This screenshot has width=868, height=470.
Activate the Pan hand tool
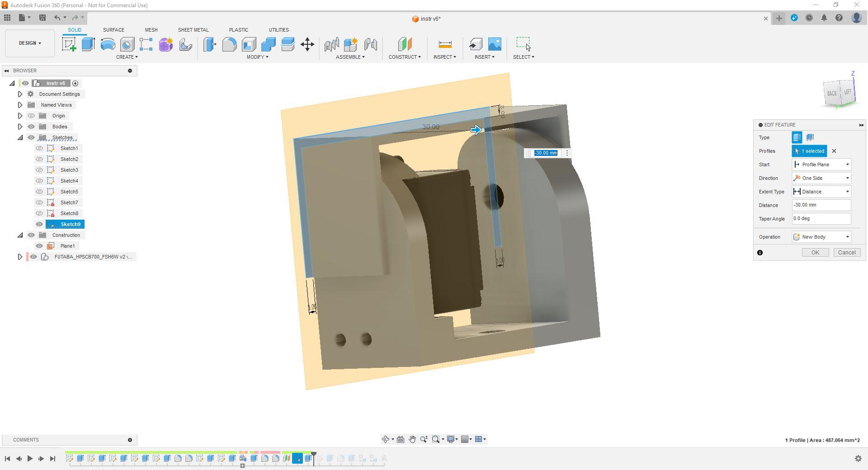(412, 439)
